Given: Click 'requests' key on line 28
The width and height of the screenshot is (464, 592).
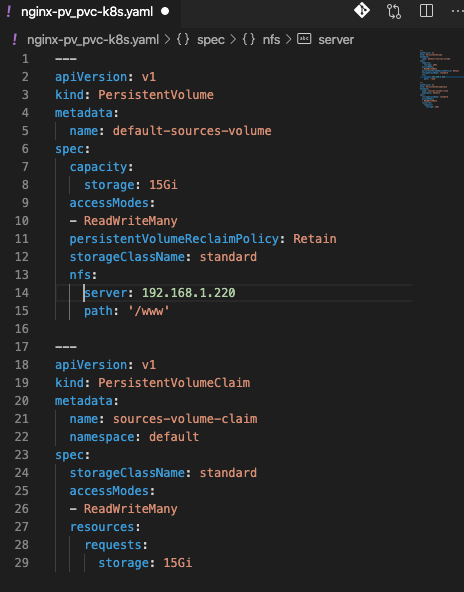Looking at the screenshot, I should point(113,545).
